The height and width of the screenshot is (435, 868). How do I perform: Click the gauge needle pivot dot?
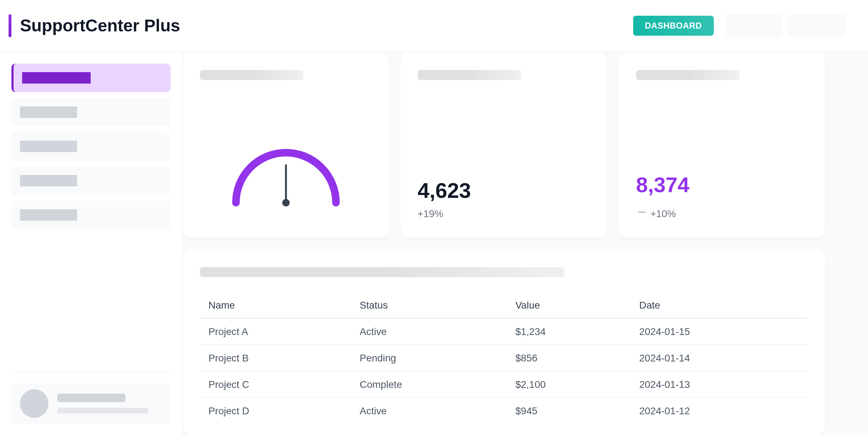[x=286, y=203]
